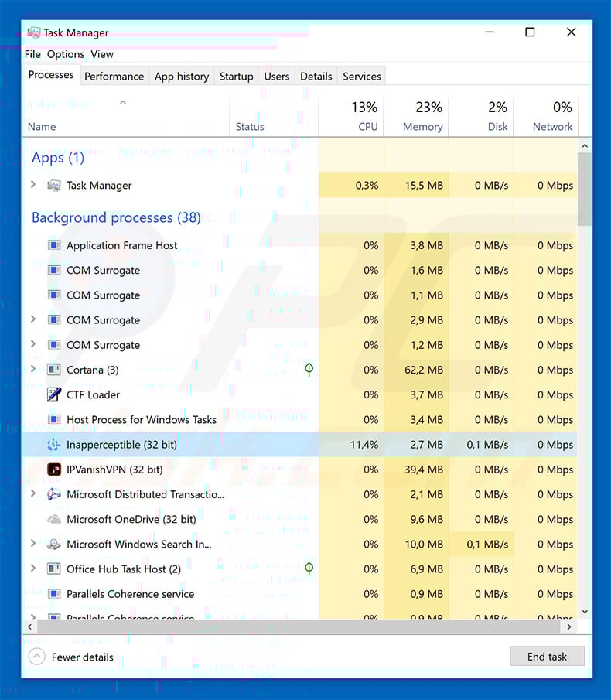Click the Microsoft Distributed Transaction icon
Screen dimensions: 611x700
click(x=54, y=494)
